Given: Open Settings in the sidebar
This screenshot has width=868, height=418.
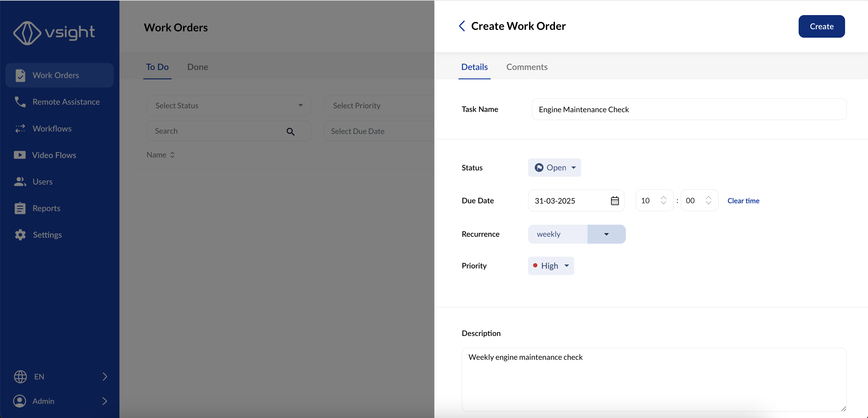Looking at the screenshot, I should (x=60, y=235).
